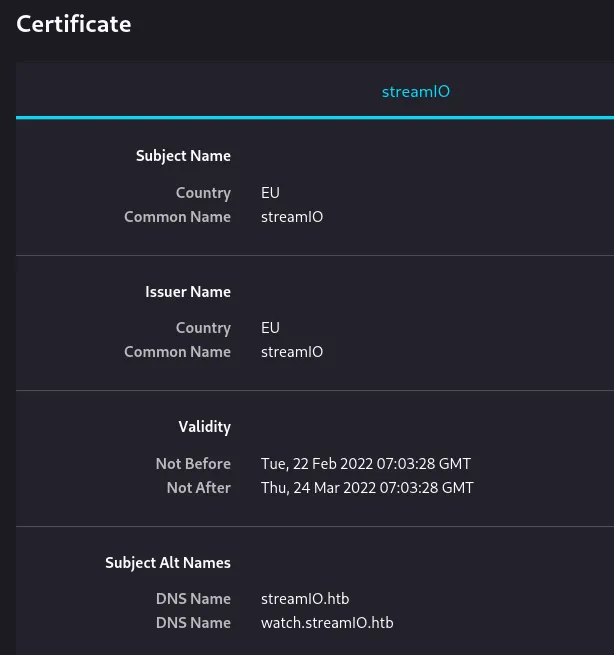This screenshot has height=655, width=614.
Task: Click the Certificate page heading
Action: 74,23
